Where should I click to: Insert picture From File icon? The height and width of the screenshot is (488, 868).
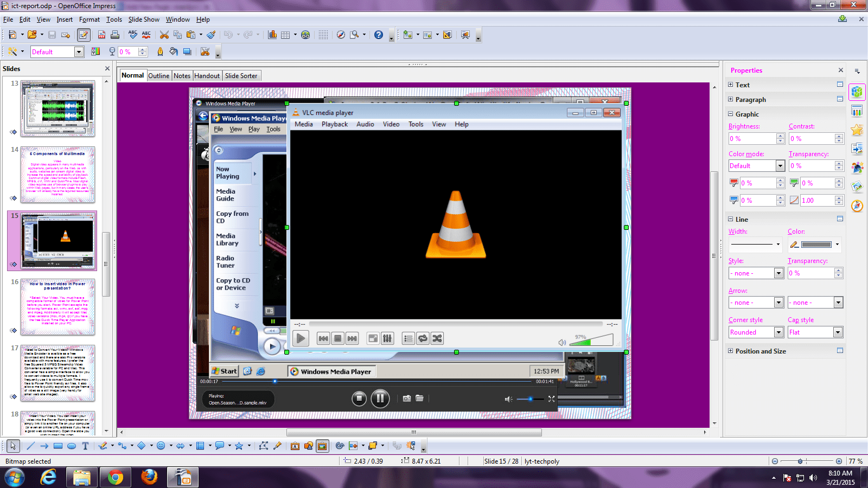tap(309, 446)
